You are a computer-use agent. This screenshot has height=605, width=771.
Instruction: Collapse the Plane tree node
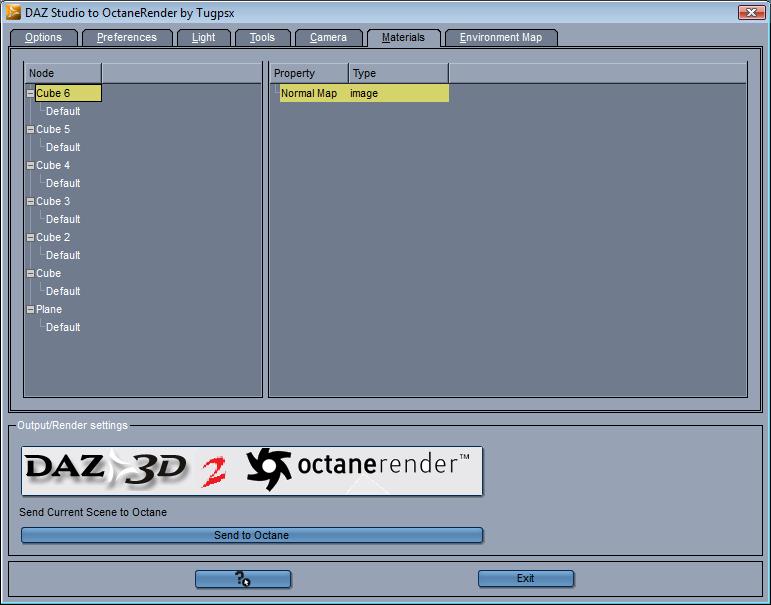[x=30, y=309]
